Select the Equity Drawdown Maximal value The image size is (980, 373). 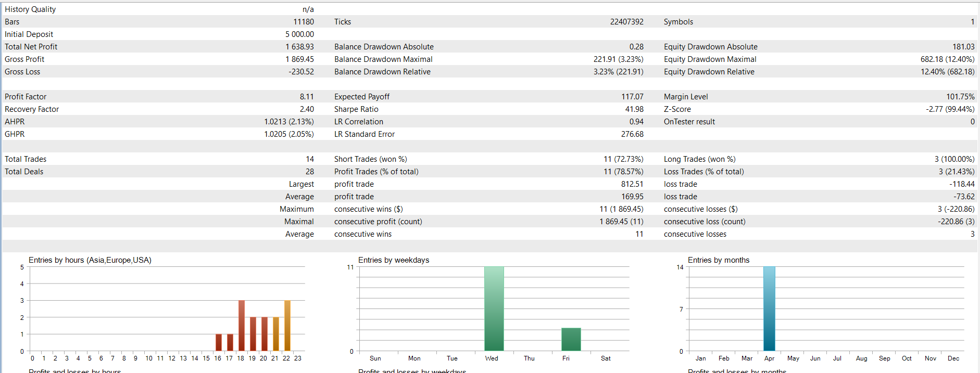tap(947, 59)
